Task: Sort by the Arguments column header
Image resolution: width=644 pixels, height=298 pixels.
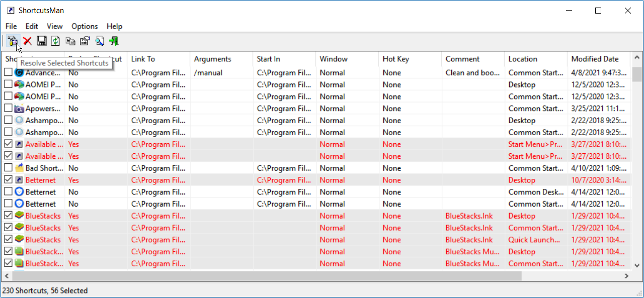Action: tap(221, 59)
